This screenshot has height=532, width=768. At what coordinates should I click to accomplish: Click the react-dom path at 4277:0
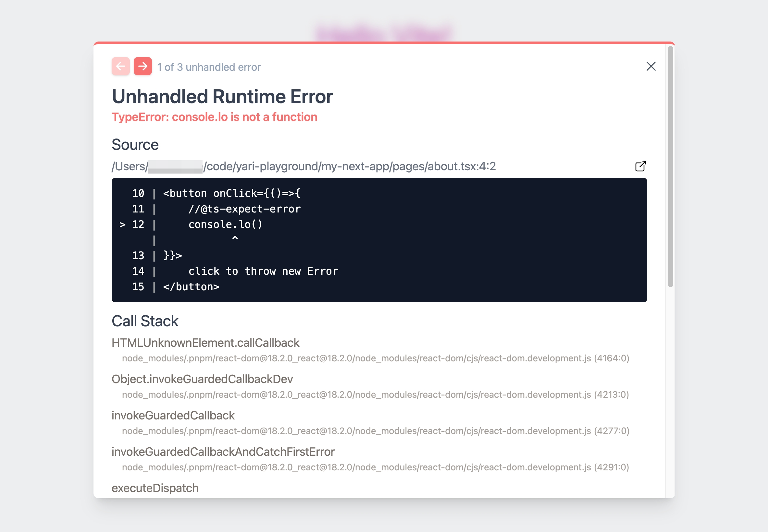[x=375, y=431]
